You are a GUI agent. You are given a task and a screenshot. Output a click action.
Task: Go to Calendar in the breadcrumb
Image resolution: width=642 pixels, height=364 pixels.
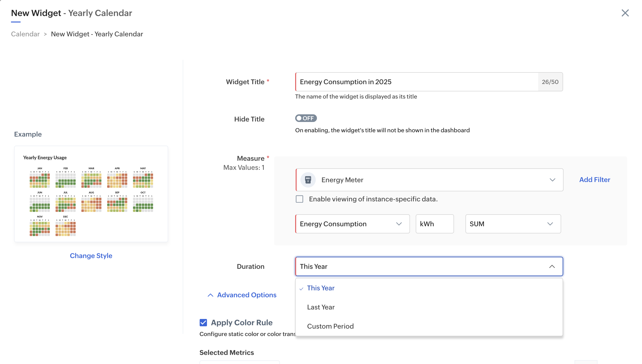point(25,34)
